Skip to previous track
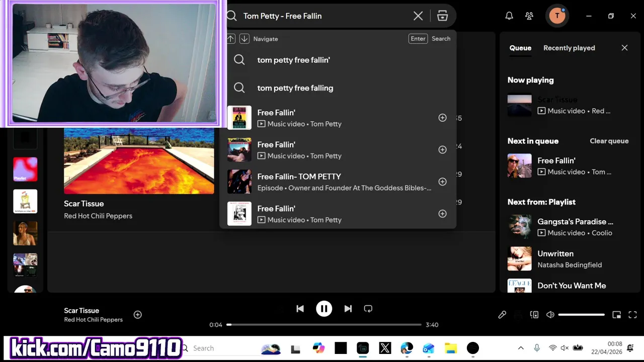The width and height of the screenshot is (644, 362). point(300,309)
